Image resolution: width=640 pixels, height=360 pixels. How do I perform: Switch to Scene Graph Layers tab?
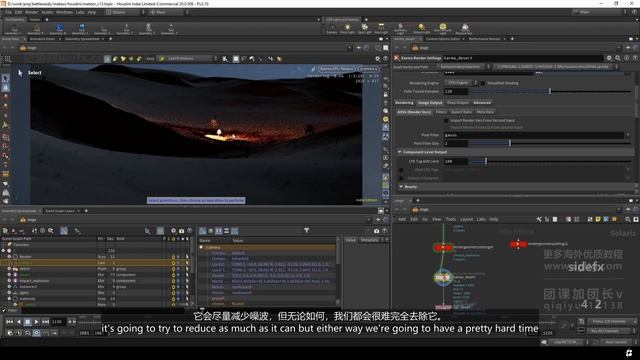(x=60, y=211)
